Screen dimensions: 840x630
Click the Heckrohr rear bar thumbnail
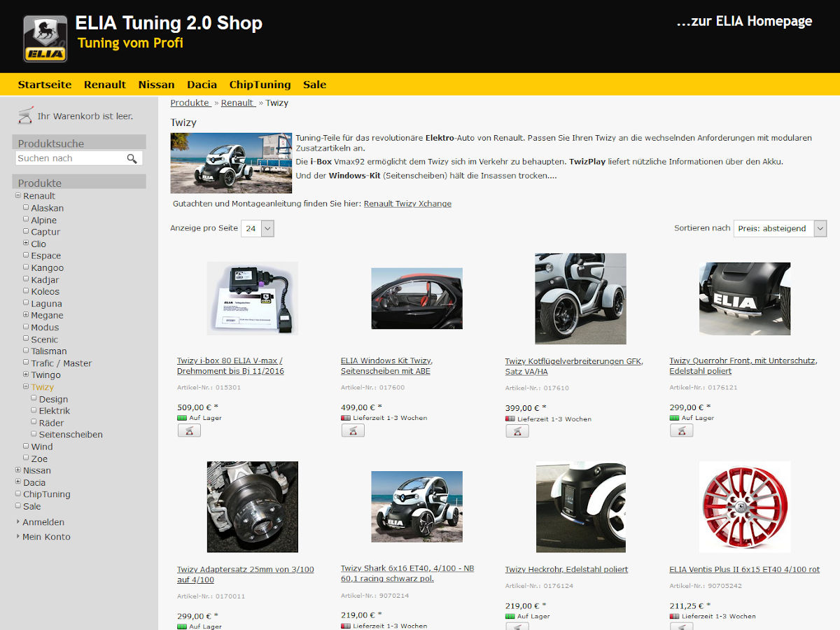[581, 507]
